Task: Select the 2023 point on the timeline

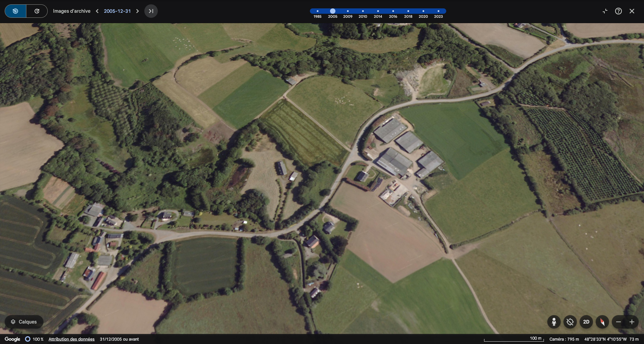Action: click(x=438, y=11)
